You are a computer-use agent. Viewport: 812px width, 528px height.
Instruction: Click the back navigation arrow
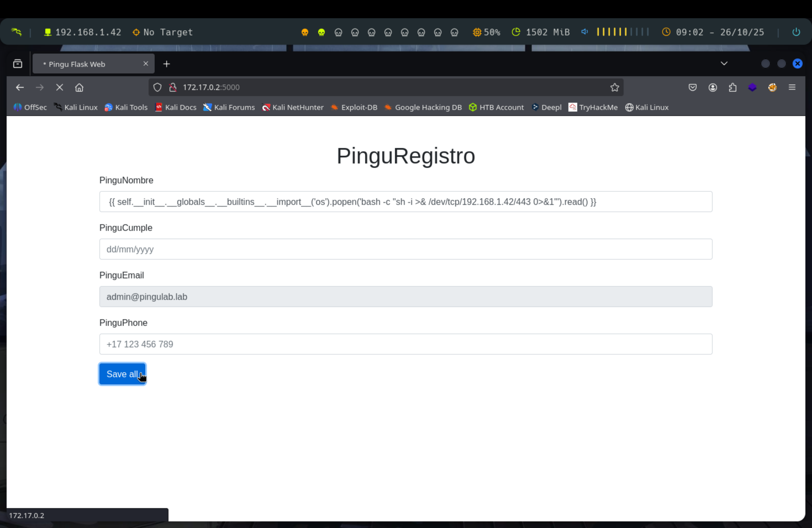(x=20, y=87)
